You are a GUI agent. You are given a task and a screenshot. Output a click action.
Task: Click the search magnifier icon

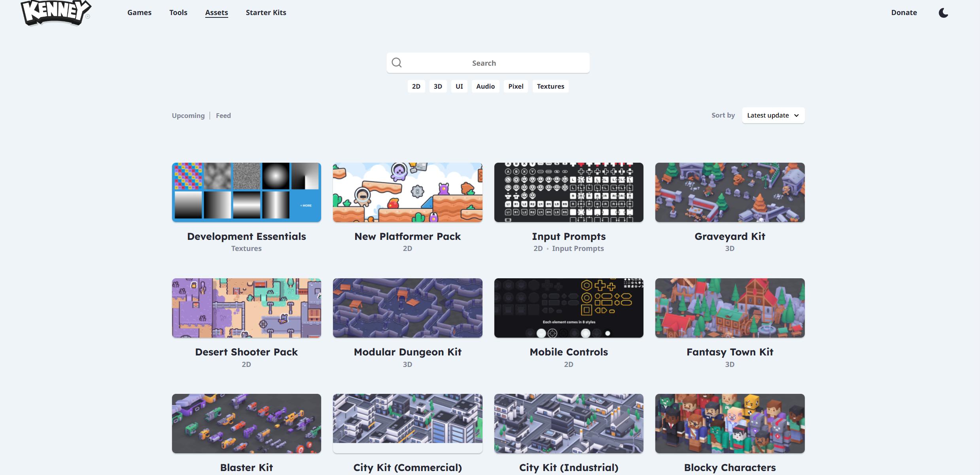pos(397,63)
